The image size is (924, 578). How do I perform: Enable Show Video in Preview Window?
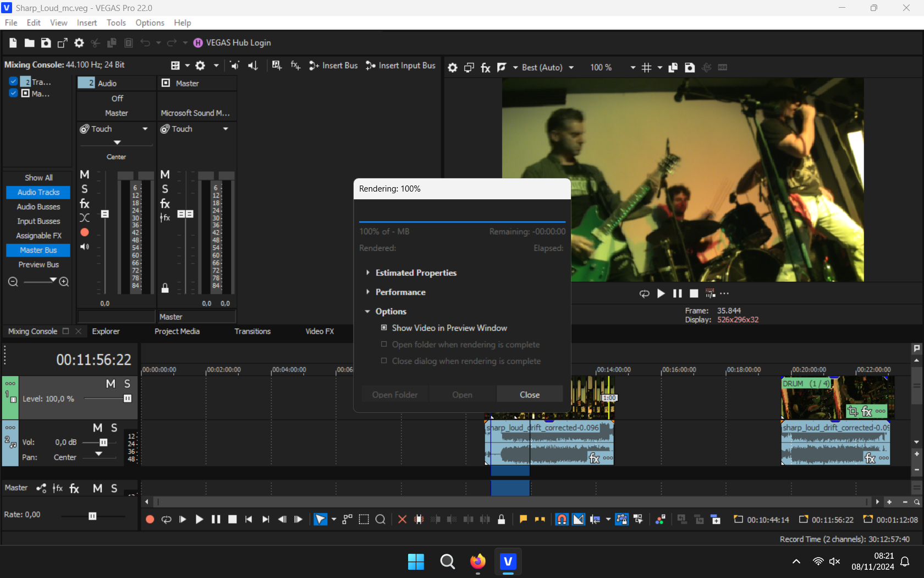pos(384,328)
